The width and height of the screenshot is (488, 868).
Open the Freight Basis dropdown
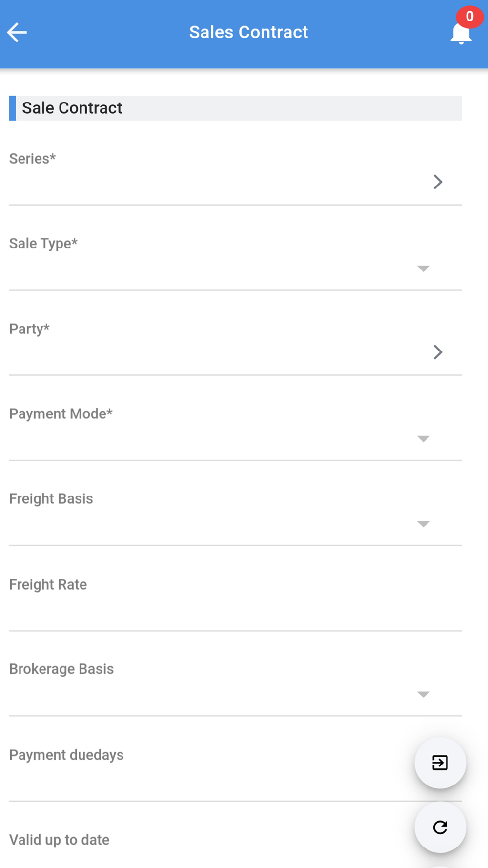423,524
